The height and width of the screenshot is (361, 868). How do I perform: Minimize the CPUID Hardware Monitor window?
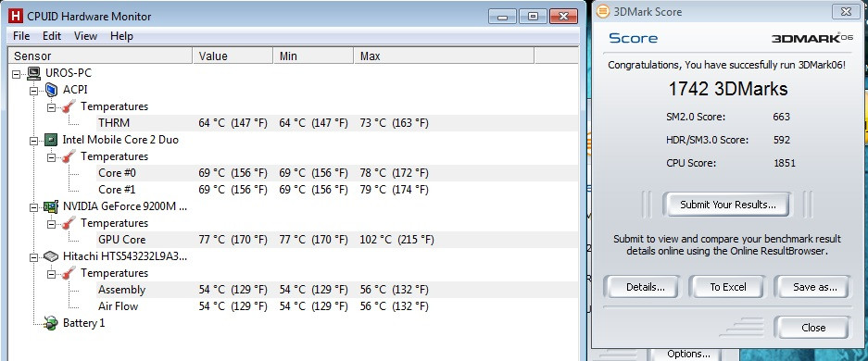click(503, 16)
